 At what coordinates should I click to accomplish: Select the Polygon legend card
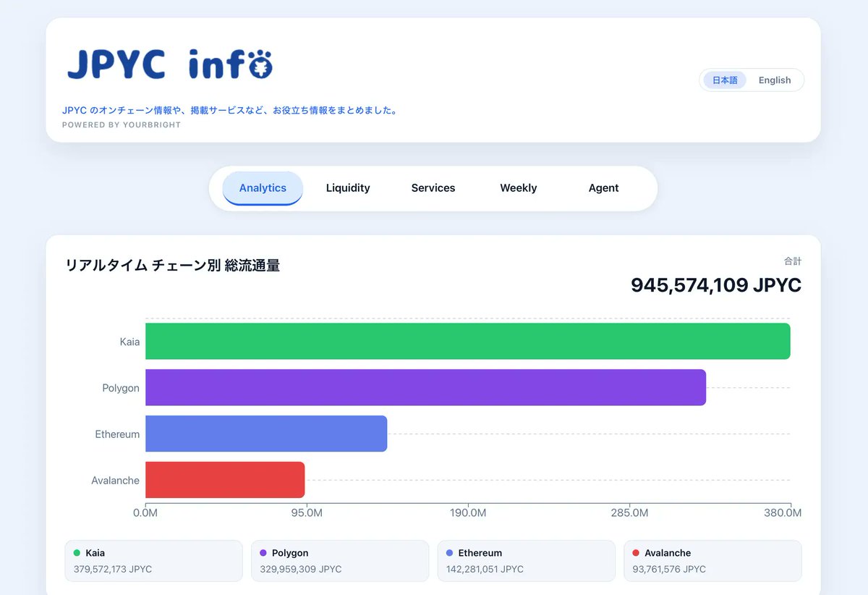click(x=340, y=561)
